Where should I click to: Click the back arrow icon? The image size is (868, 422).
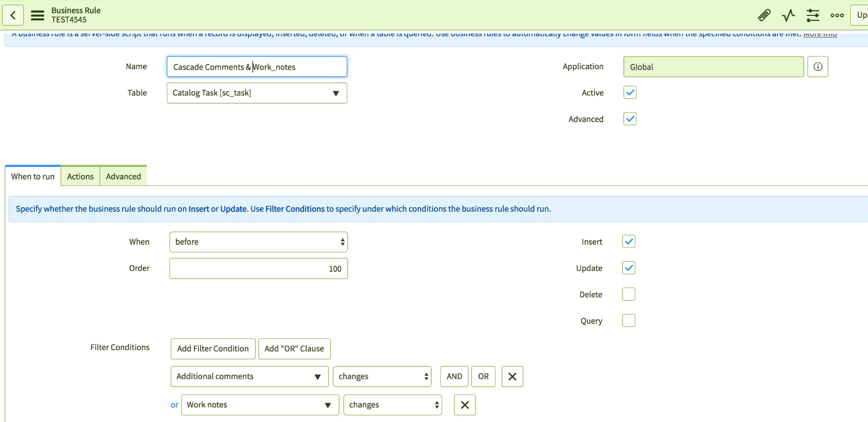point(13,15)
